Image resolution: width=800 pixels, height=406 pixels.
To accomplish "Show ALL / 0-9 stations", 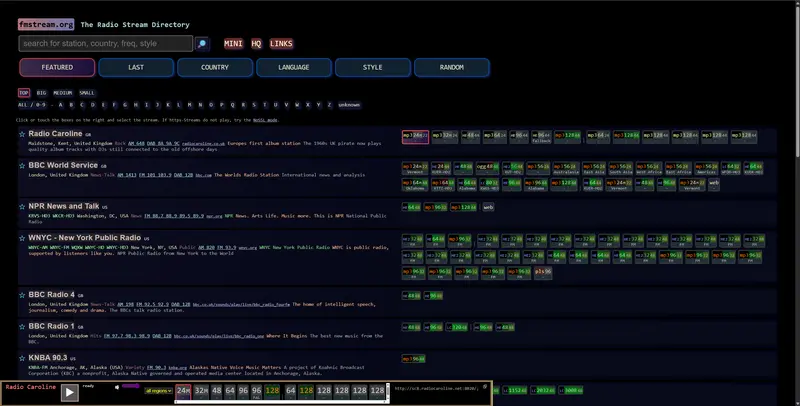I will pyautogui.click(x=32, y=105).
